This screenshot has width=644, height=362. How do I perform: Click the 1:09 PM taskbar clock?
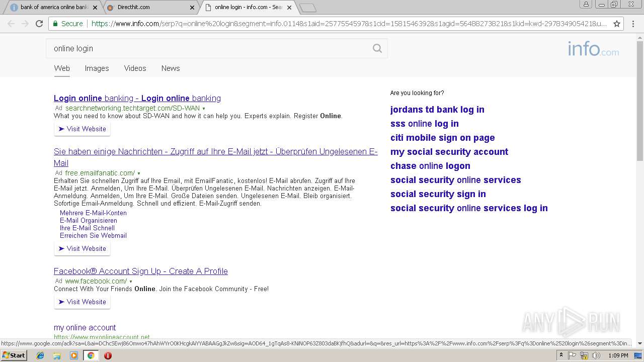618,355
